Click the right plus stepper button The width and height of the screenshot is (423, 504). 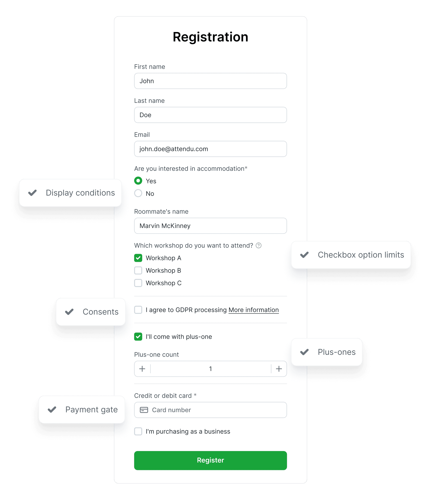279,369
